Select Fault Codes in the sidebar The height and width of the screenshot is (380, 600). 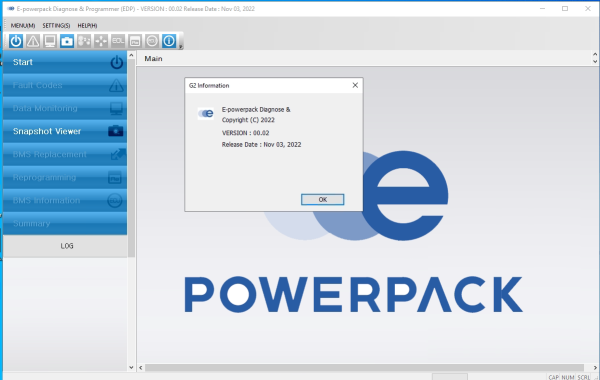coord(65,85)
